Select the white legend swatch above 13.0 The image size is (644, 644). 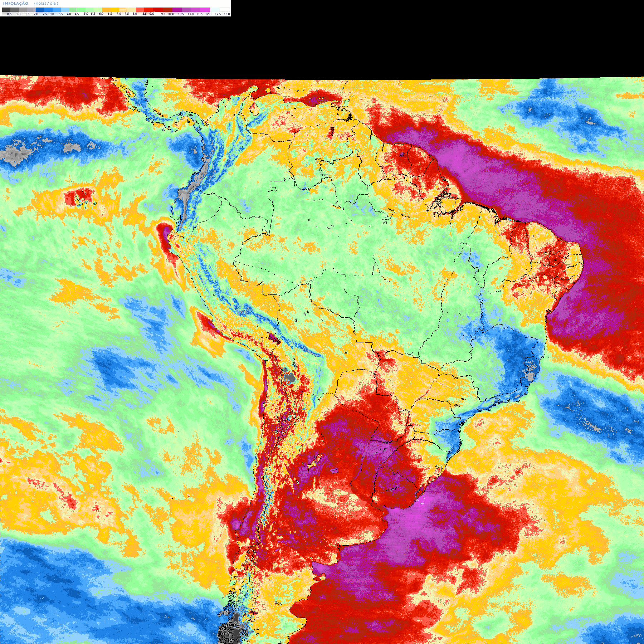(x=225, y=10)
